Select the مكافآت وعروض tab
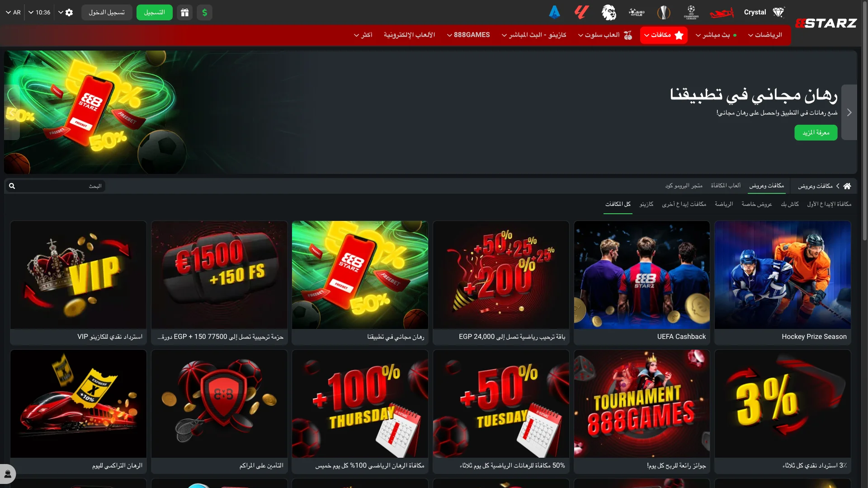Image resolution: width=868 pixels, height=488 pixels. point(767,186)
